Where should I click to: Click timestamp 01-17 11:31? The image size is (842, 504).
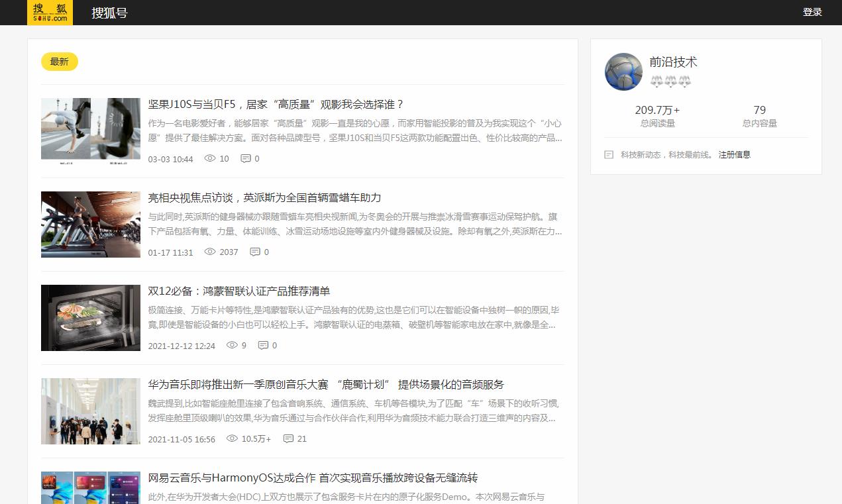coord(171,252)
